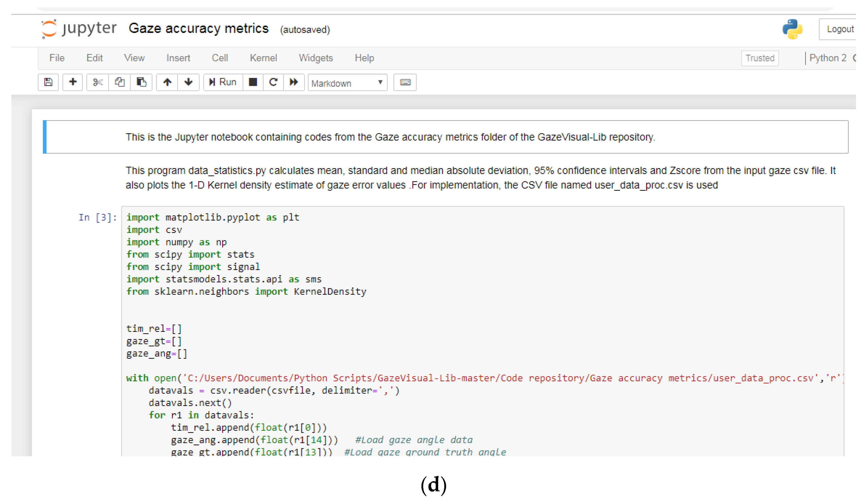Click the Python 2 kernel name
This screenshot has height=504, width=867.
coord(827,58)
